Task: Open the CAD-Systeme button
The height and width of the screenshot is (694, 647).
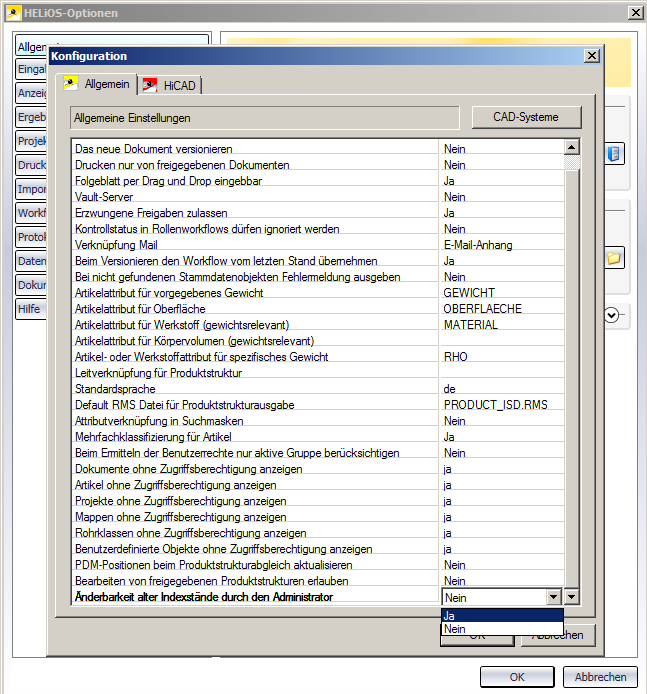Action: (x=526, y=117)
